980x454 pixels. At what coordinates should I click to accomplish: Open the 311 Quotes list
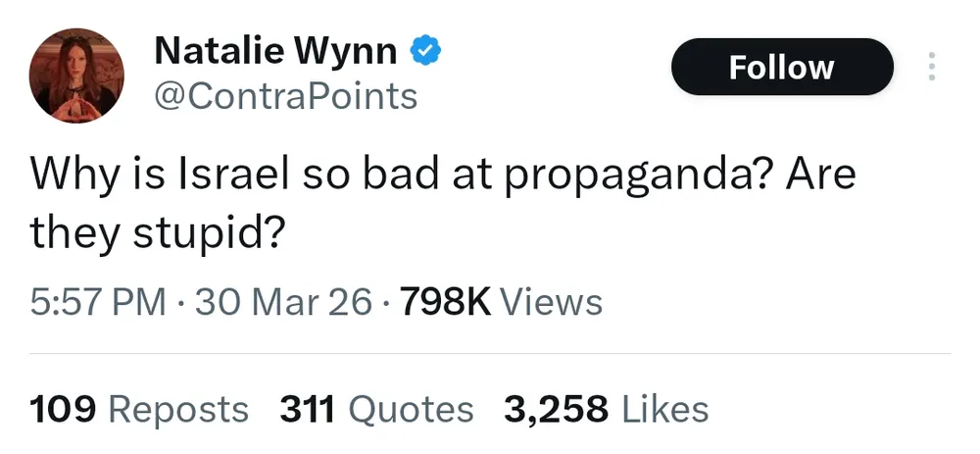[x=376, y=409]
